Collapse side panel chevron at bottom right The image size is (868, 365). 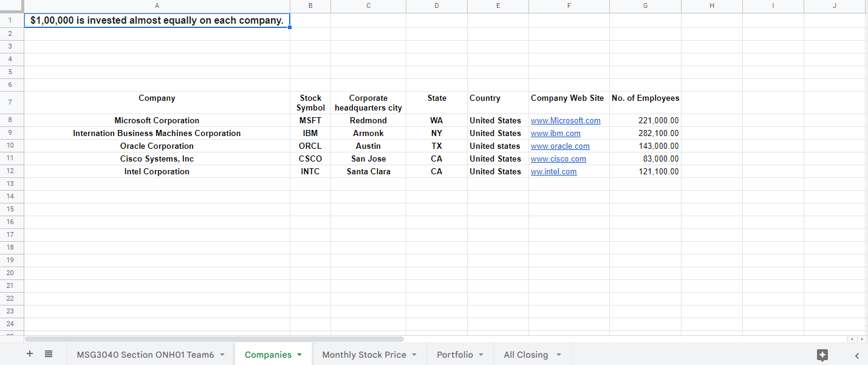[x=857, y=355]
